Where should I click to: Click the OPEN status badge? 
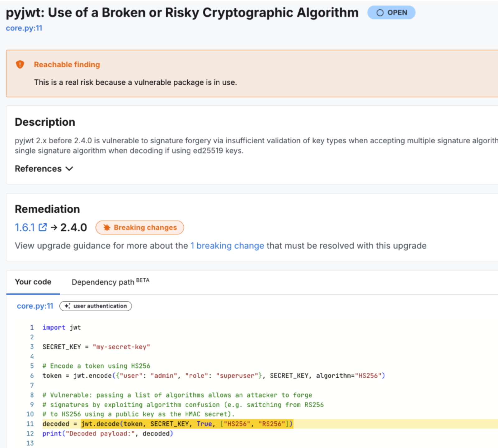(x=392, y=13)
